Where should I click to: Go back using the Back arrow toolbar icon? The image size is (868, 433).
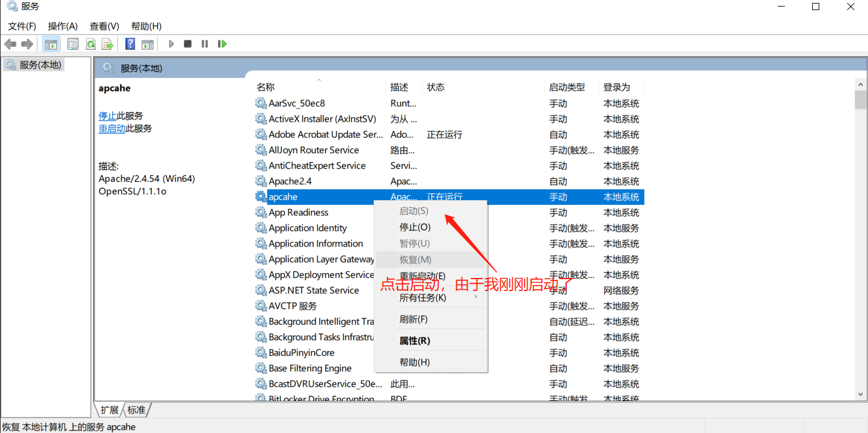10,44
